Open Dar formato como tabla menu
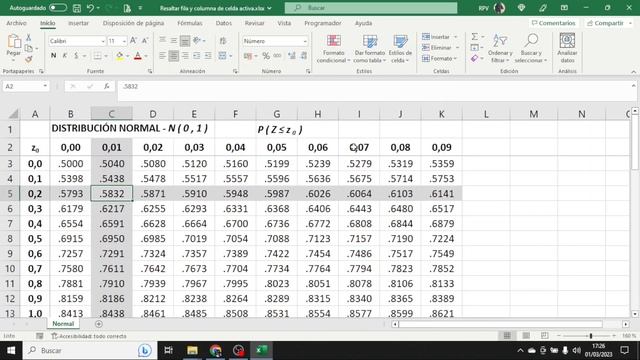Screen dimensions: 640x360 pos(369,49)
